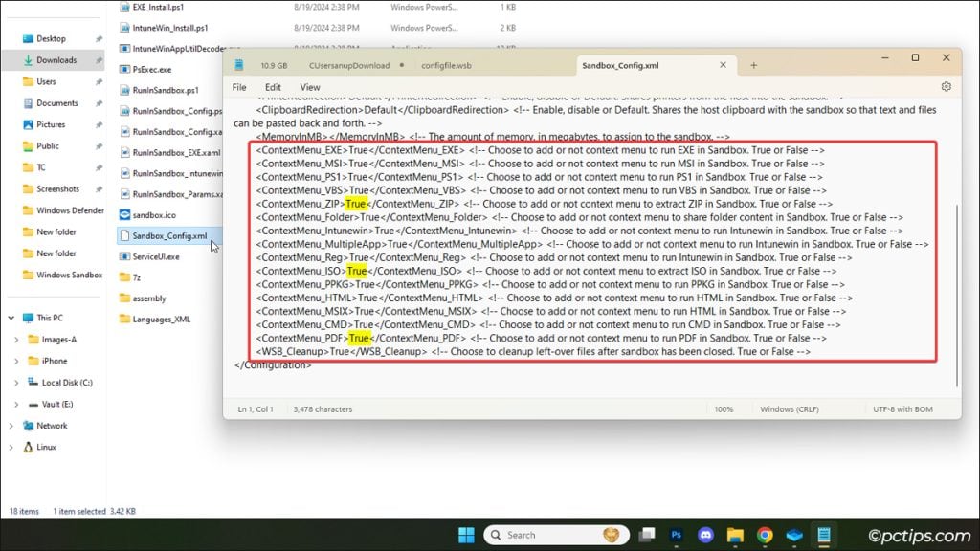Click the 100% zoom indicator
The width and height of the screenshot is (980, 551).
click(x=725, y=408)
